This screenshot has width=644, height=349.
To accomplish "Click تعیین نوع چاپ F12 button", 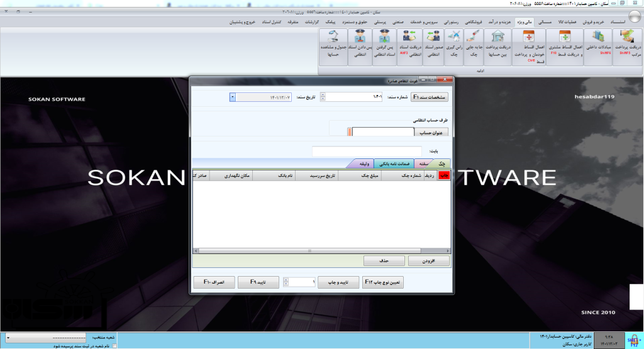I will [x=382, y=282].
